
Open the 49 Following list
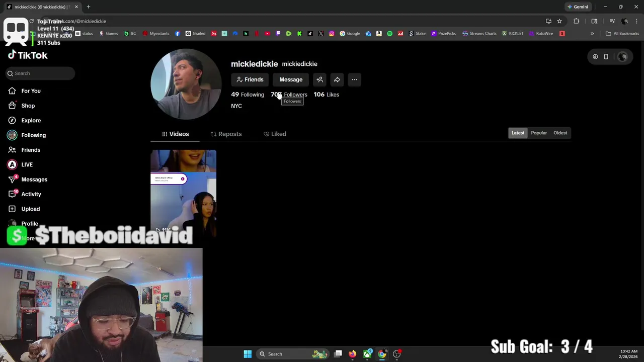(x=248, y=95)
